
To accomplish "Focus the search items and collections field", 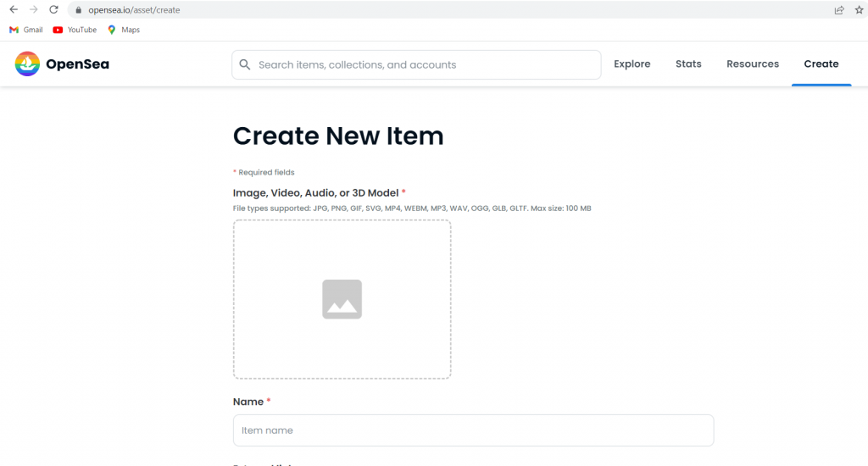I will [416, 64].
